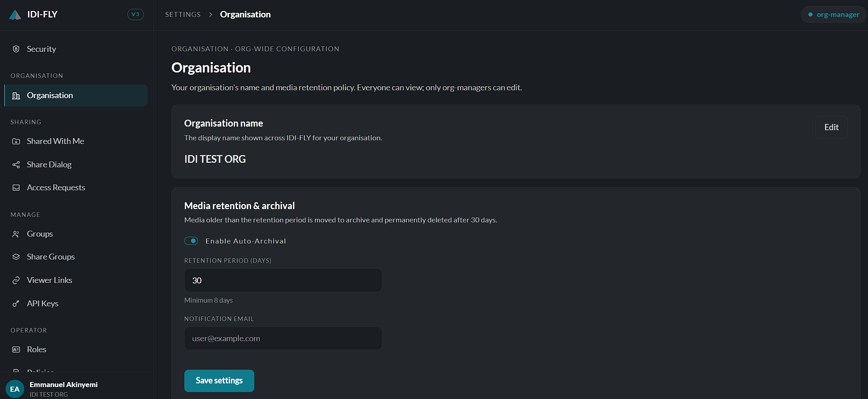Open the Roles page
The width and height of the screenshot is (868, 399).
coord(76,349)
